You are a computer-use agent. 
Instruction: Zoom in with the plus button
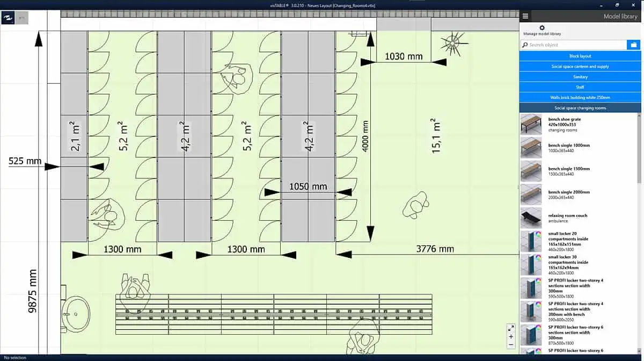511,336
